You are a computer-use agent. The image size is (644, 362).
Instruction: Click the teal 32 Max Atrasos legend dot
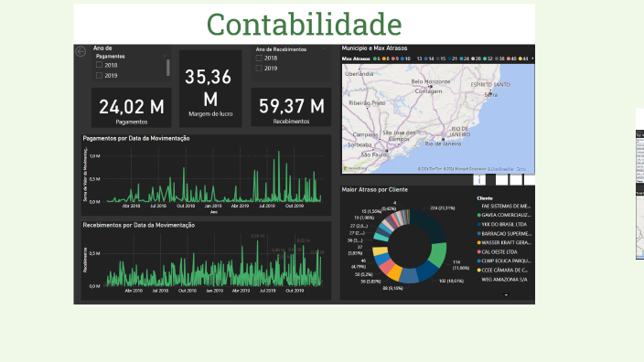click(x=485, y=59)
